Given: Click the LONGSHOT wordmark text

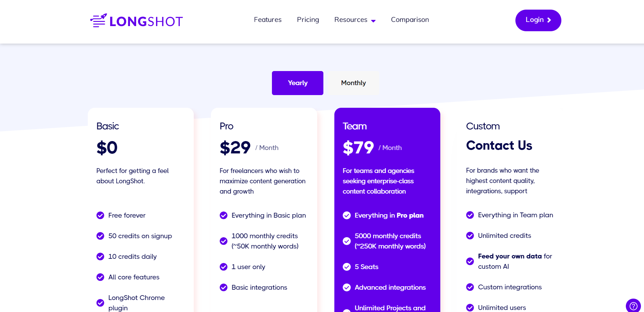Looking at the screenshot, I should tap(146, 22).
